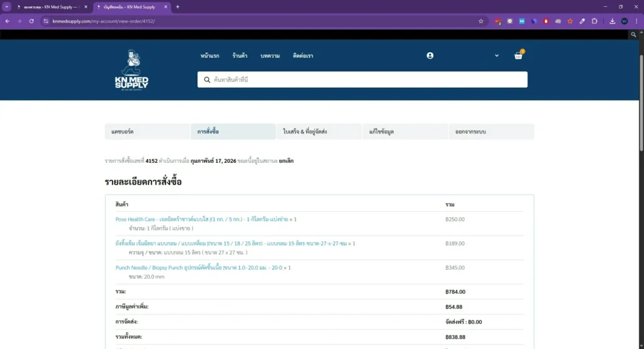Click the รายละเอียดการสั่งซื้อ heading
Screen dimensions: 644x349
point(143,182)
